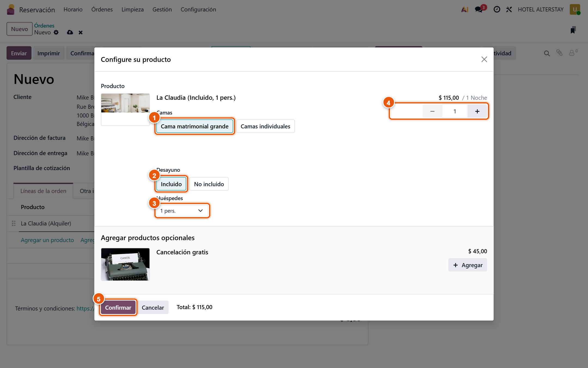Add Cancelación gratis optional product

click(x=468, y=265)
